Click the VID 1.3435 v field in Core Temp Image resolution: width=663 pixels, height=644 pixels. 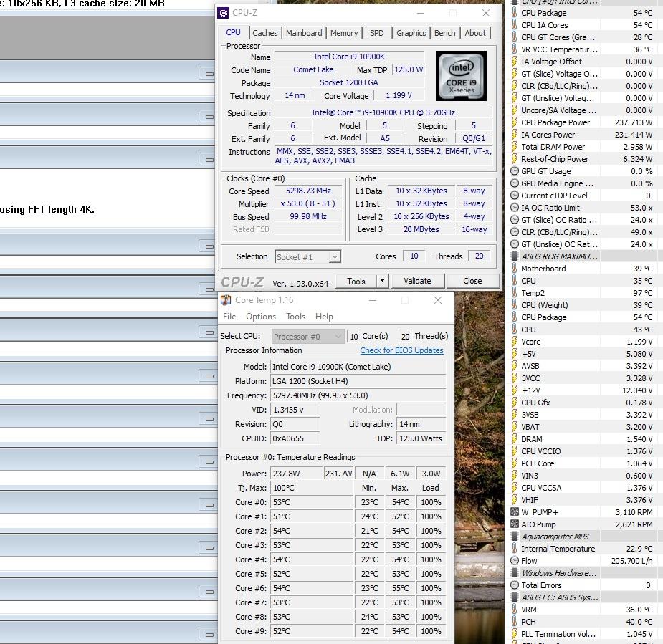[295, 410]
